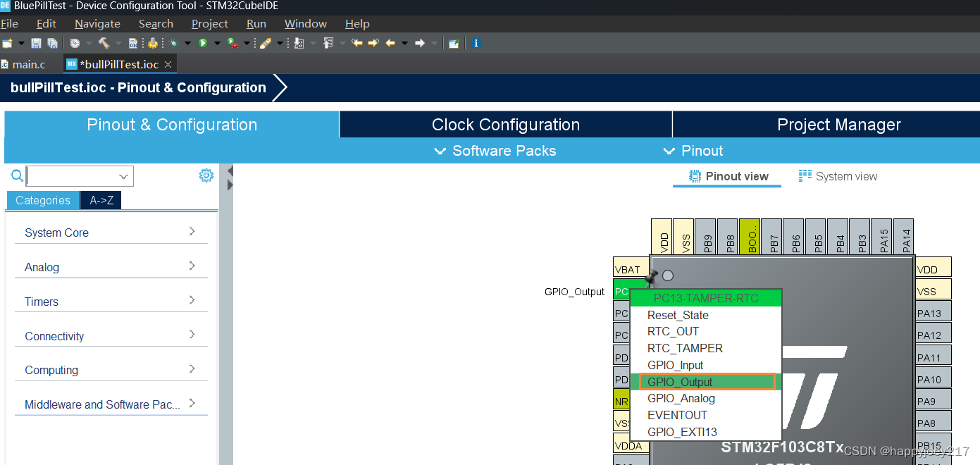Choose RTC_TAMPER in the pin menu
This screenshot has width=980, height=465.
coord(706,348)
